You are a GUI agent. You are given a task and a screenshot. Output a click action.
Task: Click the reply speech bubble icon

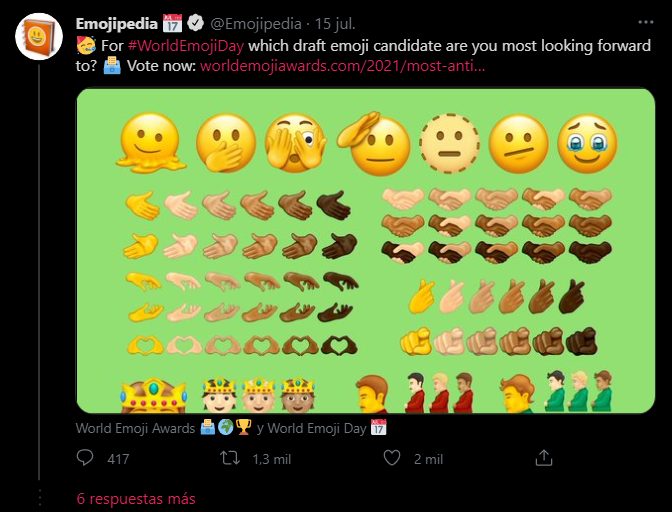tap(87, 458)
